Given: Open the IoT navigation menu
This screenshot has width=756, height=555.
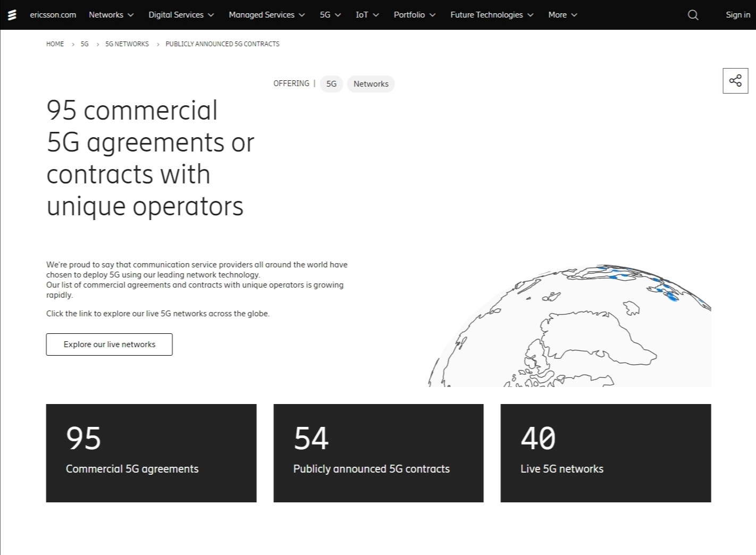Looking at the screenshot, I should (x=367, y=15).
